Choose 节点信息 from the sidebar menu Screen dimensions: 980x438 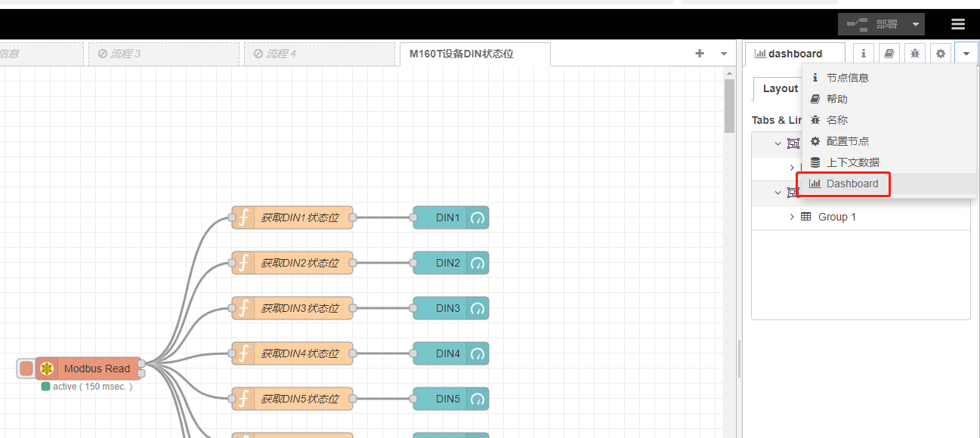pyautogui.click(x=889, y=78)
